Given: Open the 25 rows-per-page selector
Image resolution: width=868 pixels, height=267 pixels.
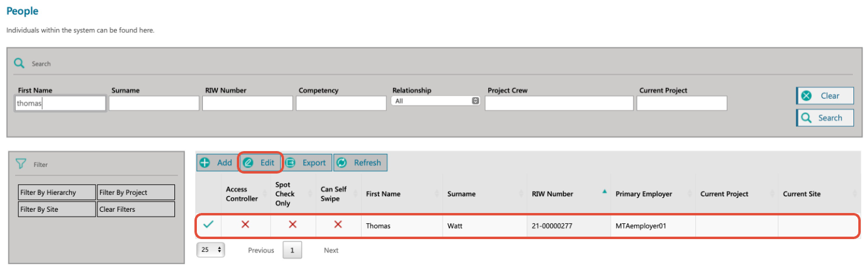Looking at the screenshot, I should 211,250.
